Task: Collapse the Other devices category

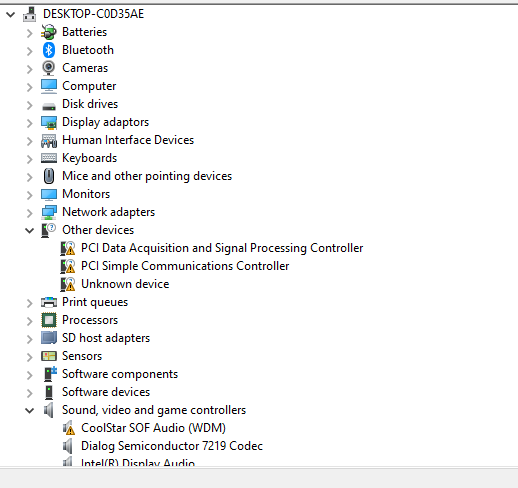Action: click(30, 230)
